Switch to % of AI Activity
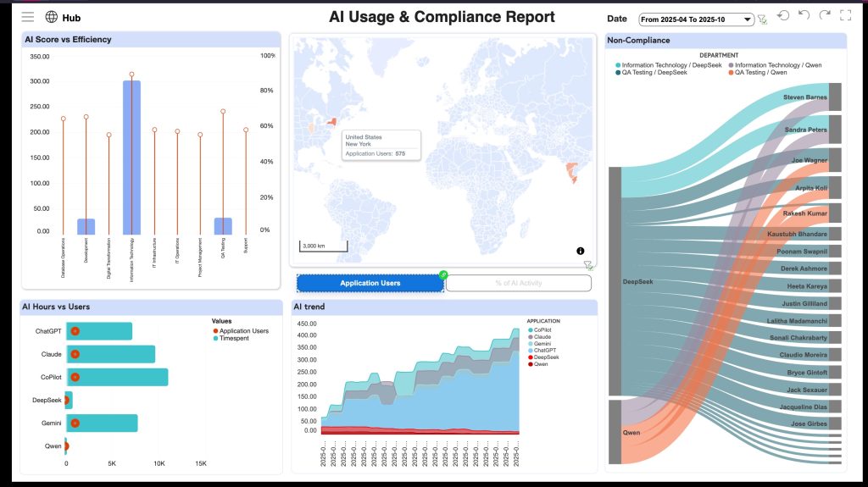This screenshot has height=487, width=868. point(518,283)
